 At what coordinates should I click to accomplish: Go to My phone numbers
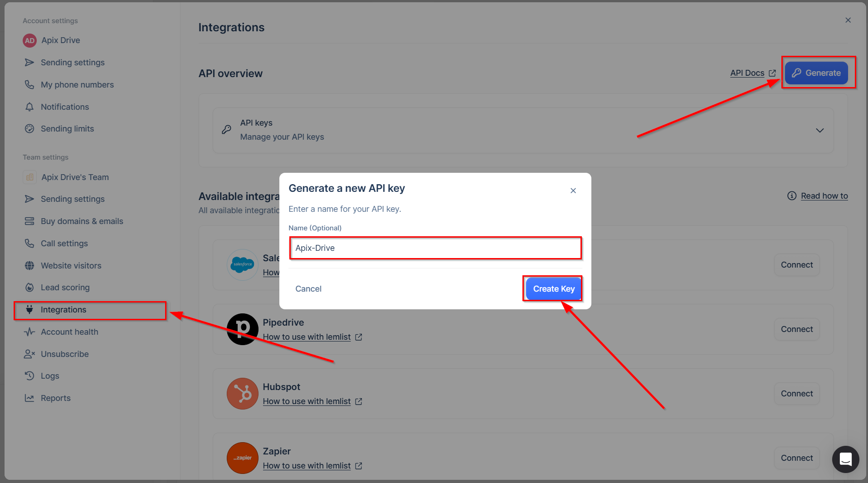[77, 84]
